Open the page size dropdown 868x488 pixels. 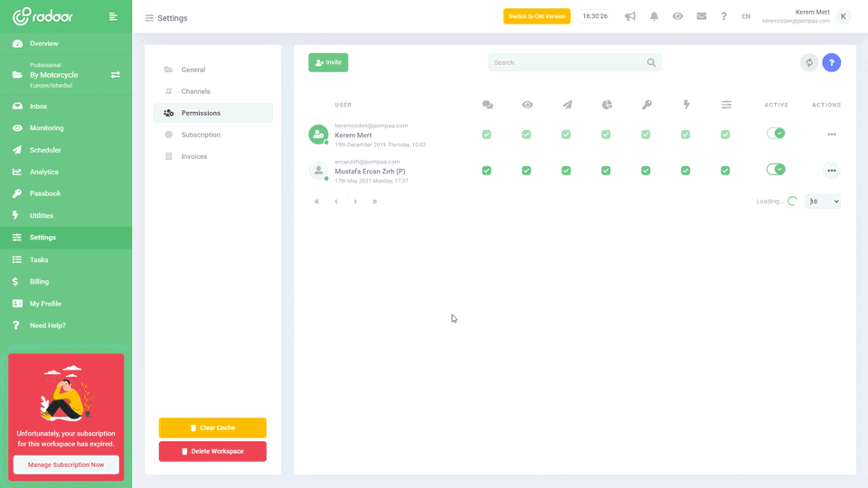(x=823, y=202)
